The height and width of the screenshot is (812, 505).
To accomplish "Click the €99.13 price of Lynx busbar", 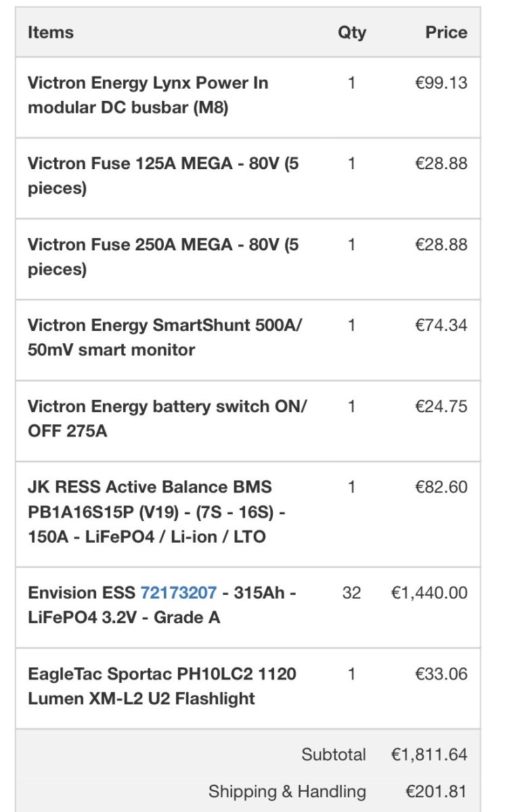I will [441, 83].
